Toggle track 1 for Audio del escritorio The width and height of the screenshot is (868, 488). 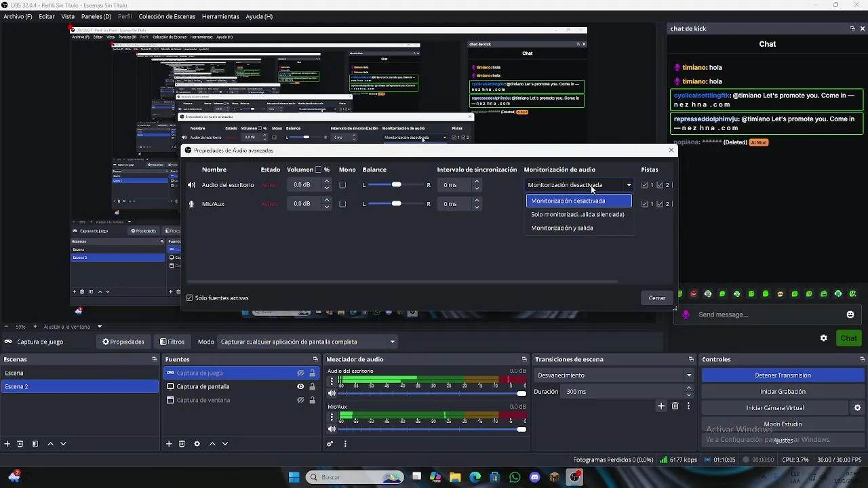point(645,185)
